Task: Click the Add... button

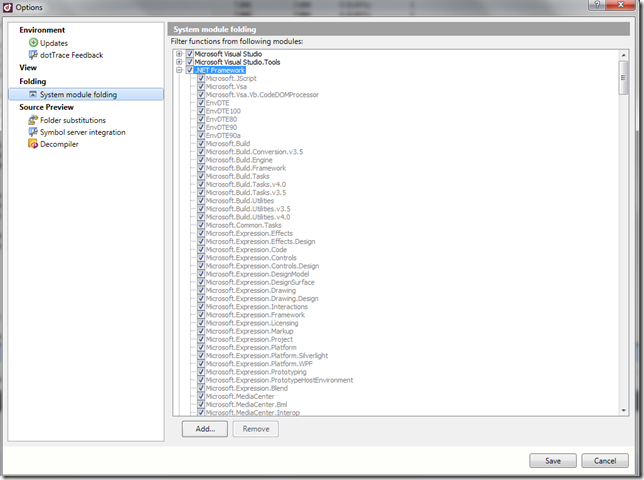Action: coord(205,429)
